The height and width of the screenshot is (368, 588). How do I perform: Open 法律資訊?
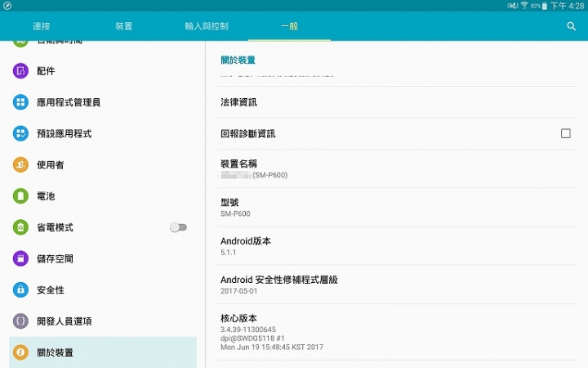(x=397, y=102)
